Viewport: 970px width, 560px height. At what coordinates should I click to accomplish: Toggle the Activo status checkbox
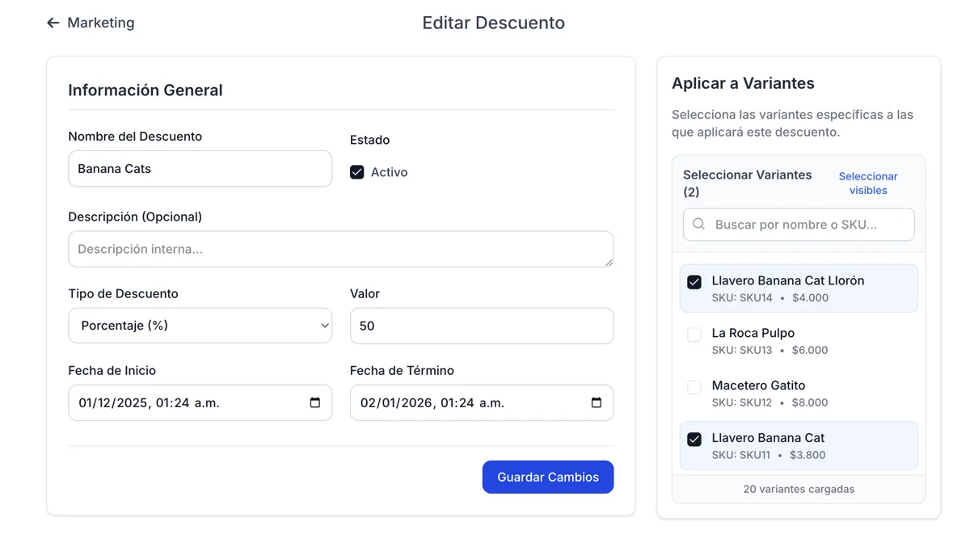click(x=356, y=172)
